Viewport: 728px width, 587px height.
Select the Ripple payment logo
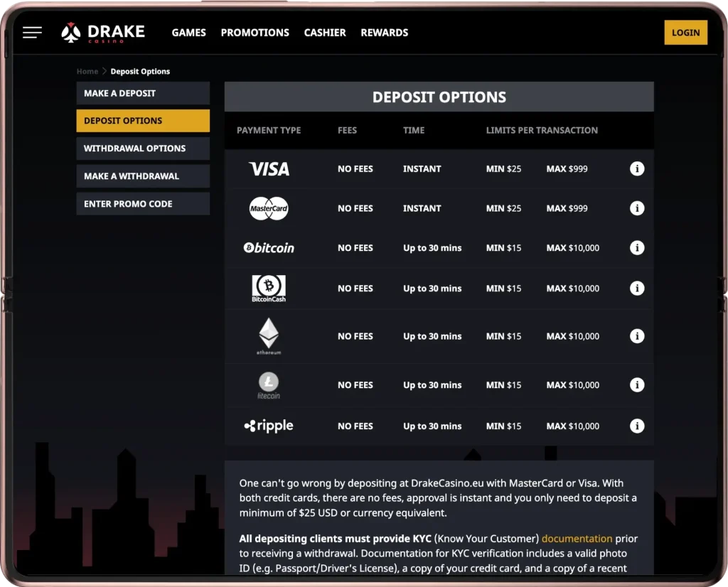tap(269, 426)
